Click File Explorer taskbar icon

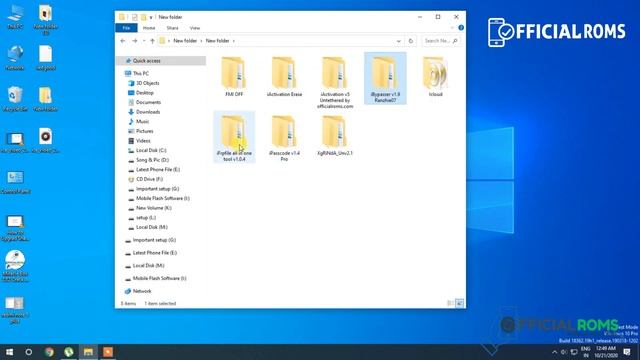coord(88,352)
